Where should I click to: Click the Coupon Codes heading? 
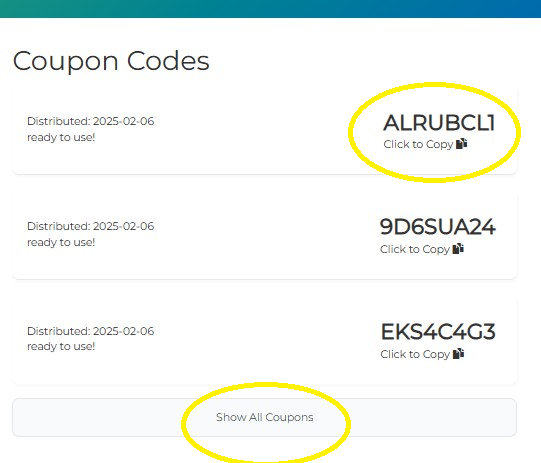111,61
